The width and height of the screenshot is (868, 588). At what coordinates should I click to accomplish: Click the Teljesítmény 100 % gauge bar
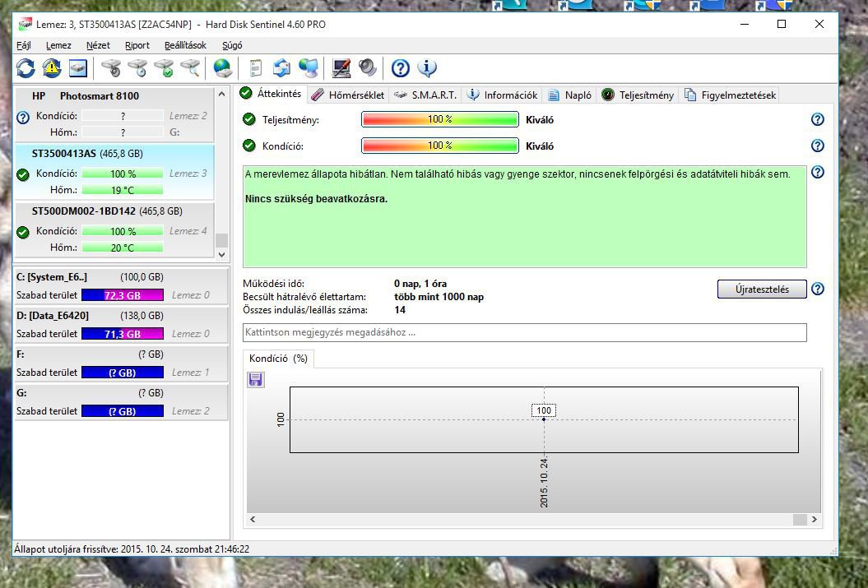[440, 119]
